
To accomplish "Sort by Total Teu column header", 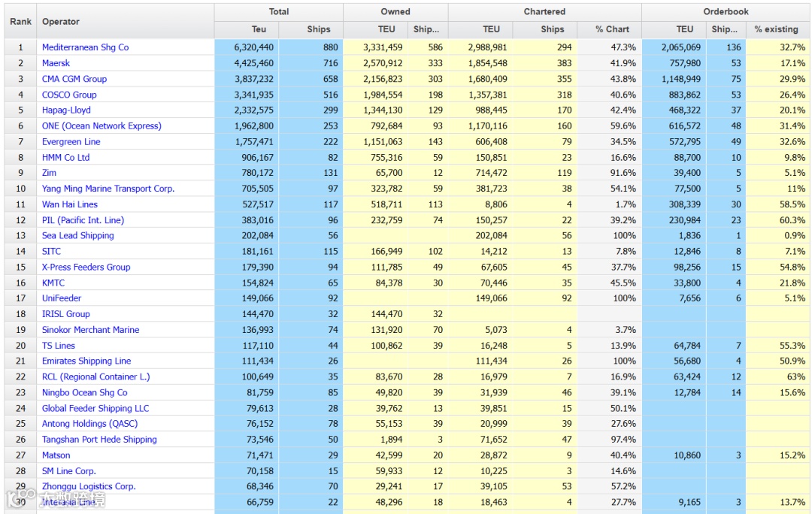I will (247, 29).
